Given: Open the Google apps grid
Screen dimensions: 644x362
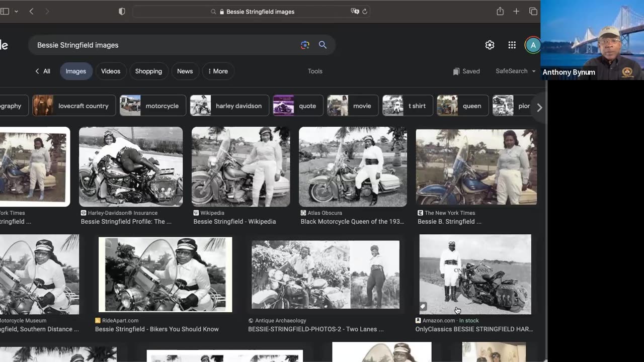Looking at the screenshot, I should coord(512,45).
